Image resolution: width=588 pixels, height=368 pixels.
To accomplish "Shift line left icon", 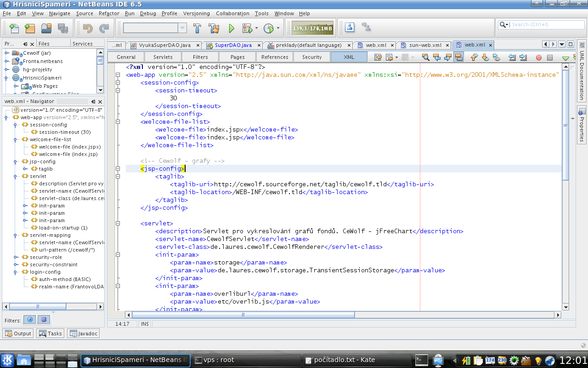I will tap(512, 57).
